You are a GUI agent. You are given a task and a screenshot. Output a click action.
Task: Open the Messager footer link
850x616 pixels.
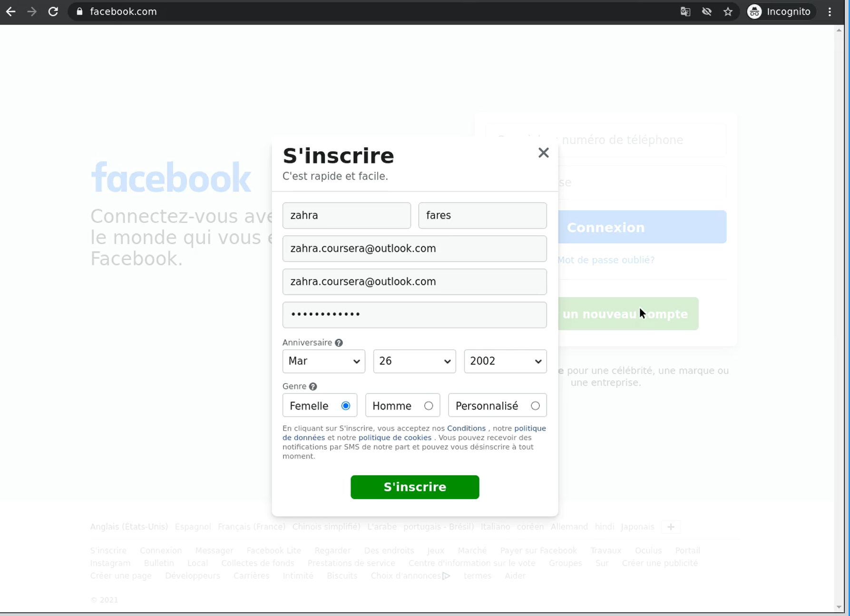pyautogui.click(x=214, y=550)
